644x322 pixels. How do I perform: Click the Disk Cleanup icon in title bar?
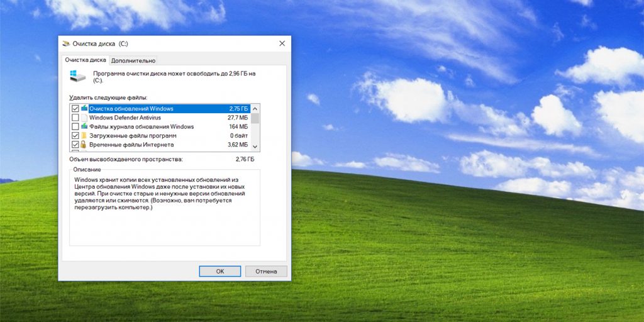pyautogui.click(x=66, y=43)
